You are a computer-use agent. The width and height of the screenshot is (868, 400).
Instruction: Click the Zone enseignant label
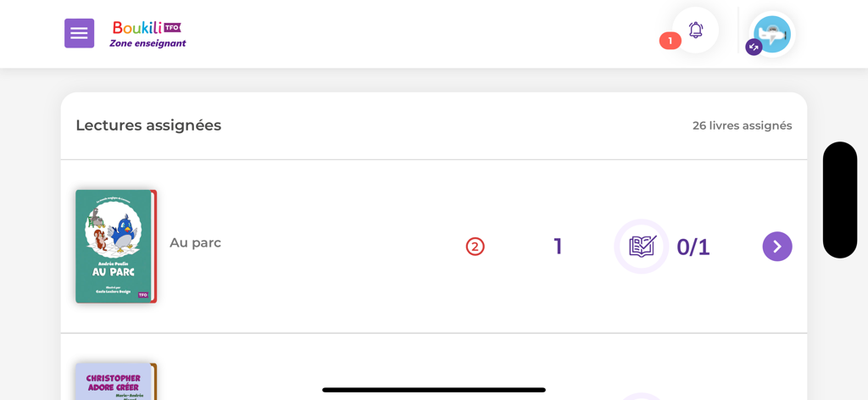pos(147,44)
